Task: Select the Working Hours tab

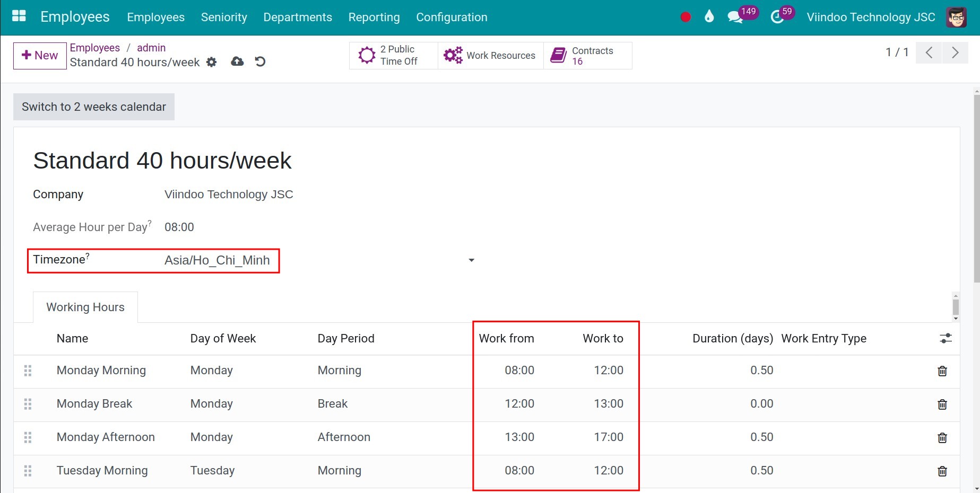Action: click(x=85, y=307)
